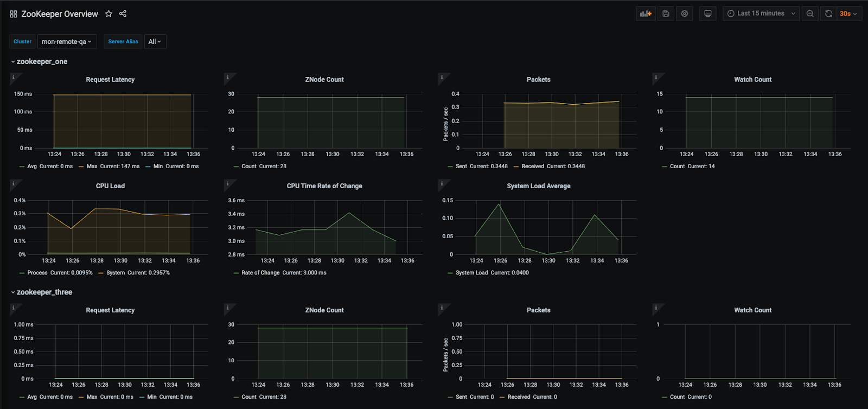Collapse the zookeeper_one row
The height and width of the screenshot is (409, 868).
pos(39,62)
